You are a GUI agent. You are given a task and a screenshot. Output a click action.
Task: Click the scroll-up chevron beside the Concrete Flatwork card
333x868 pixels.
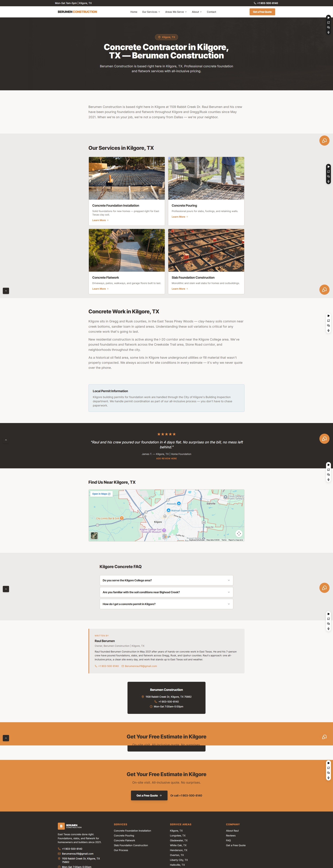pos(6,291)
